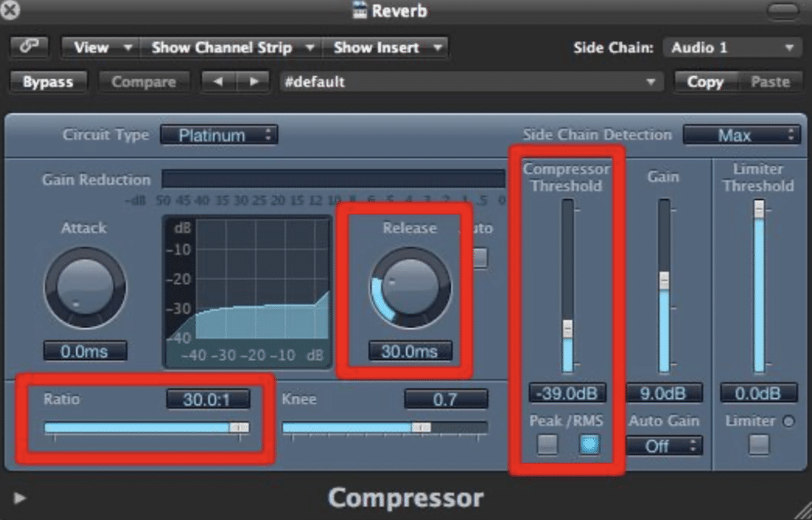
Task: Open the Auto Gain Off selector
Action: tap(664, 446)
